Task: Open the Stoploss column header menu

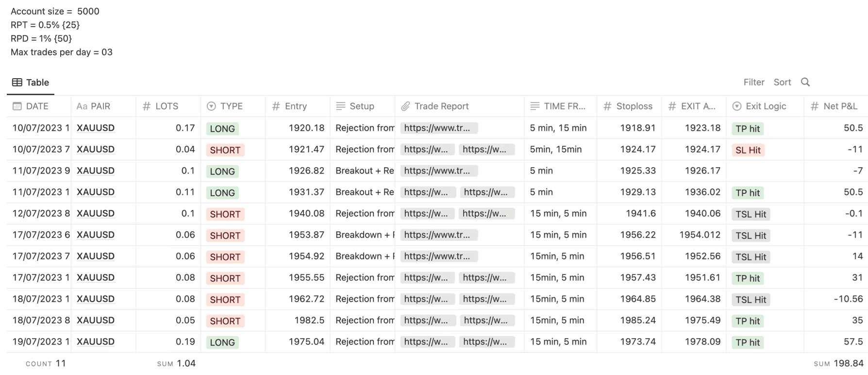Action: [x=634, y=106]
